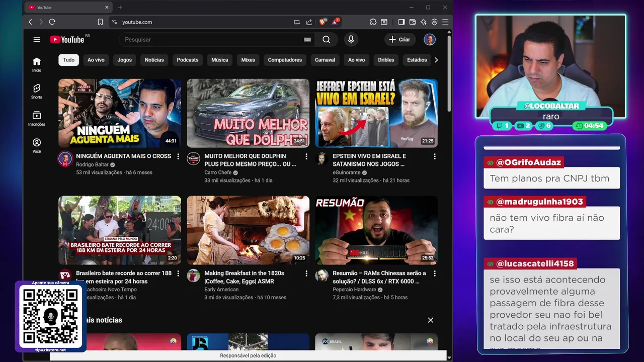This screenshot has width=644, height=362.
Task: Open Leo AI sparkle icon
Action: point(424,22)
